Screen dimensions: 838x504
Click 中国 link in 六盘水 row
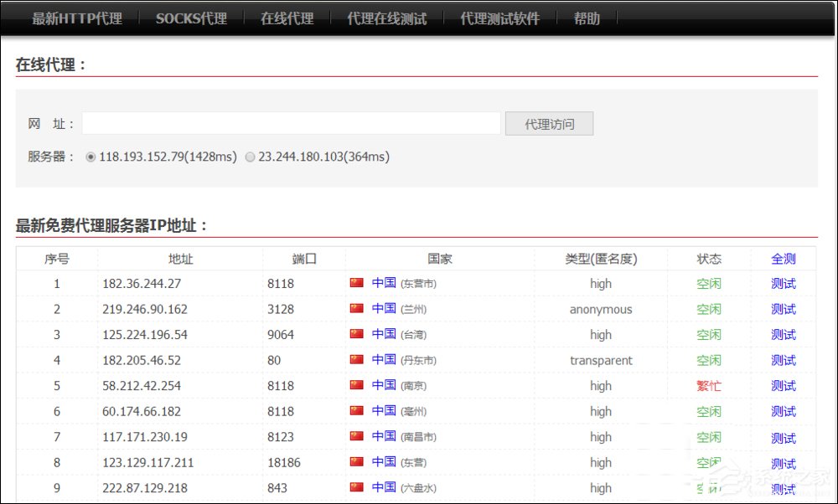[x=384, y=487]
